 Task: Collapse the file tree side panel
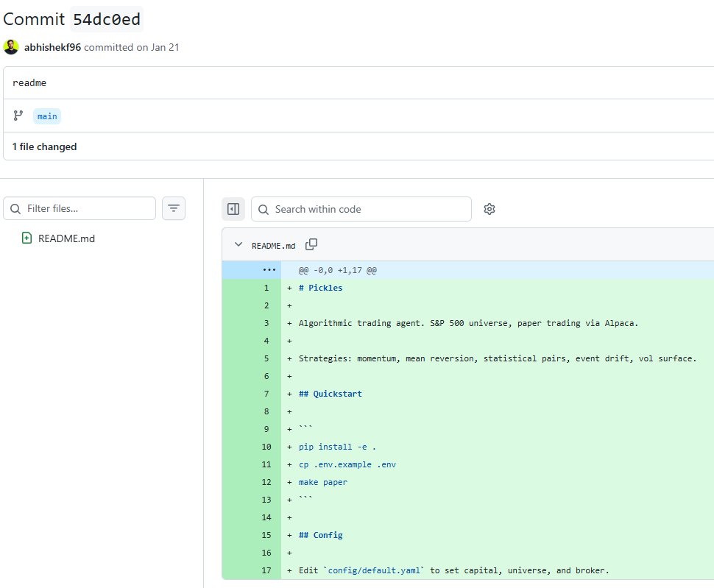click(x=233, y=209)
